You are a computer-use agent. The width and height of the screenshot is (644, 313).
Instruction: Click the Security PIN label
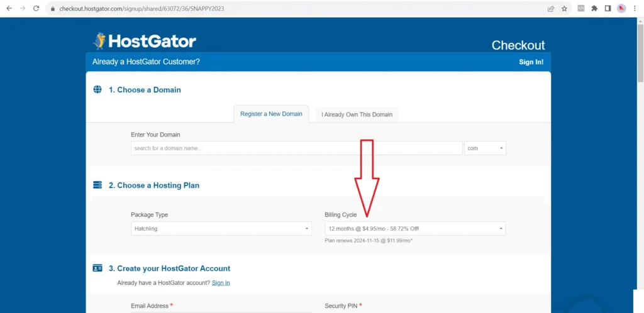pos(343,305)
